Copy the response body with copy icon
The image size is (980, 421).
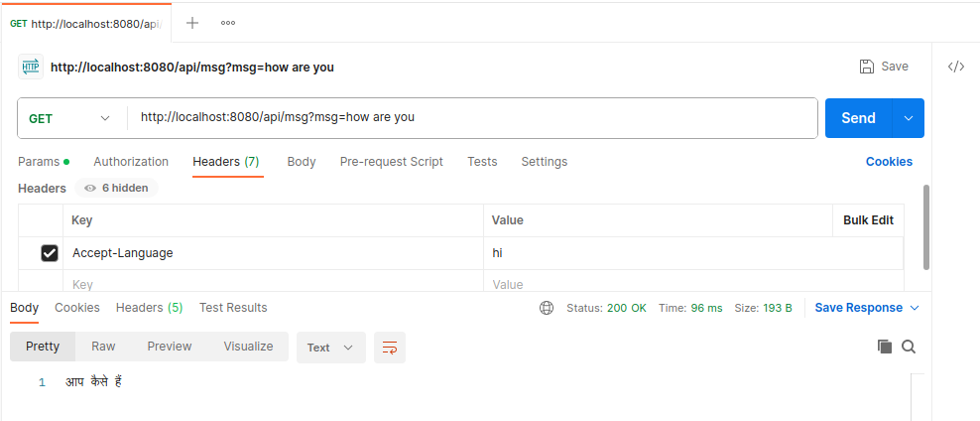coord(885,347)
